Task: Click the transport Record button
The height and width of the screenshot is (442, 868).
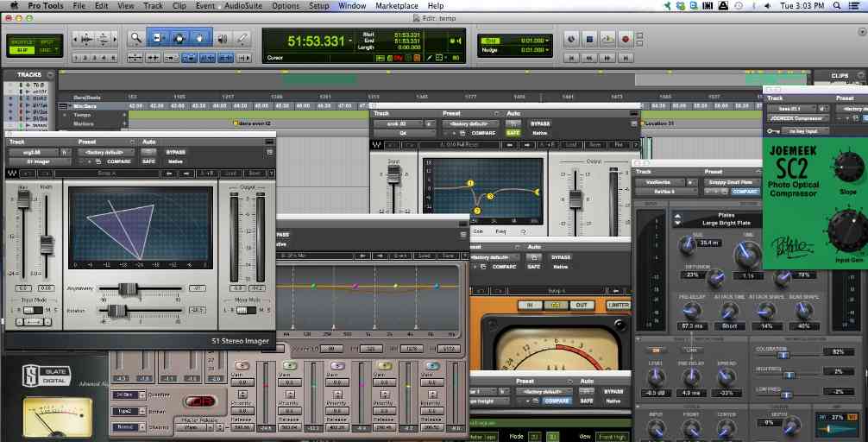Action: coord(626,39)
